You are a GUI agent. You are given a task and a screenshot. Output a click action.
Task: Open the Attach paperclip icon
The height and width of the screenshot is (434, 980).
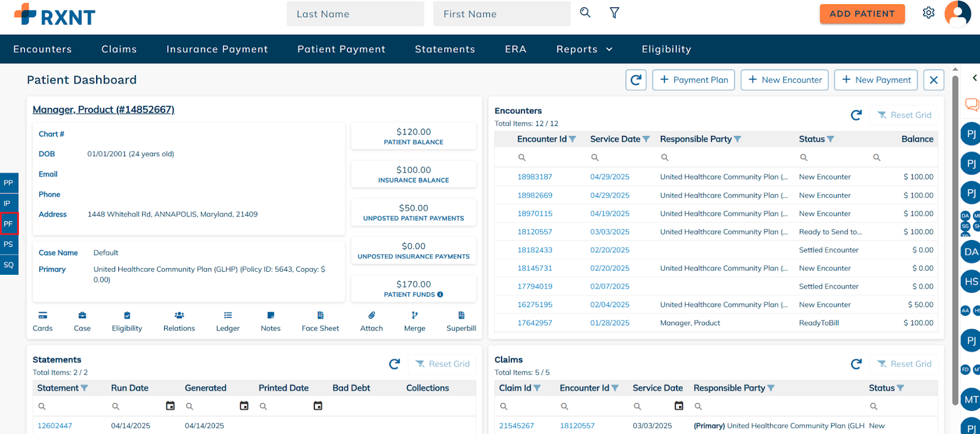pos(371,316)
